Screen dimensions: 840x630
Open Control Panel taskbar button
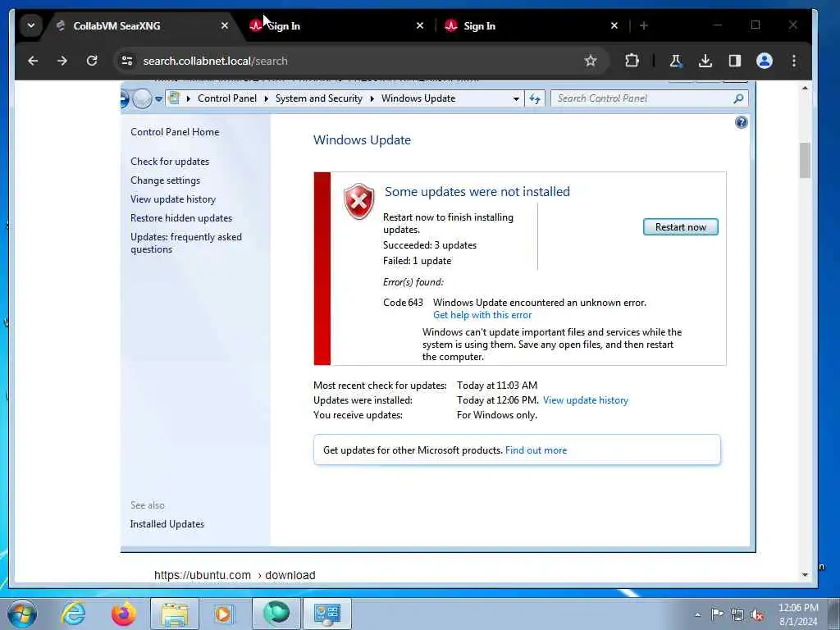click(327, 614)
